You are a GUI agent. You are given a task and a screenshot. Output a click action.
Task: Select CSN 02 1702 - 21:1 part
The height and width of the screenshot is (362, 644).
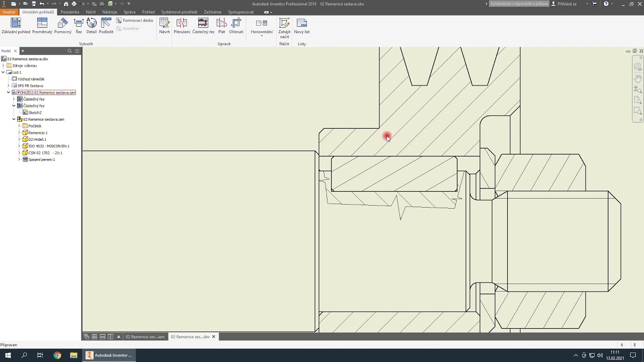click(x=45, y=153)
